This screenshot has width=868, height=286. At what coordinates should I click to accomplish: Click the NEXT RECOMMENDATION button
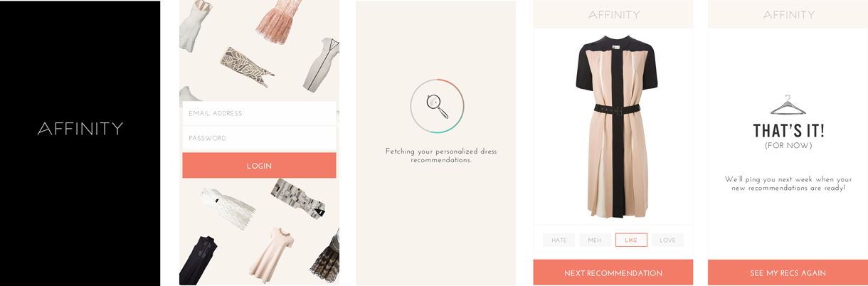pos(613,273)
